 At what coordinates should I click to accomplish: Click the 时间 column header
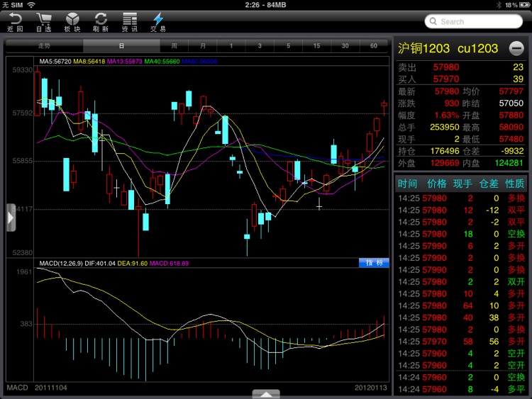(407, 184)
